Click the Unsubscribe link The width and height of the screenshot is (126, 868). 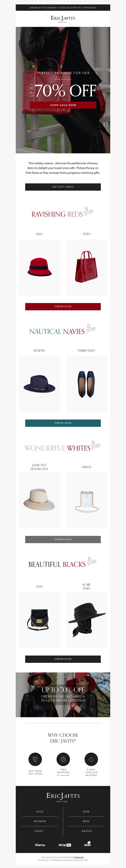click(x=79, y=857)
